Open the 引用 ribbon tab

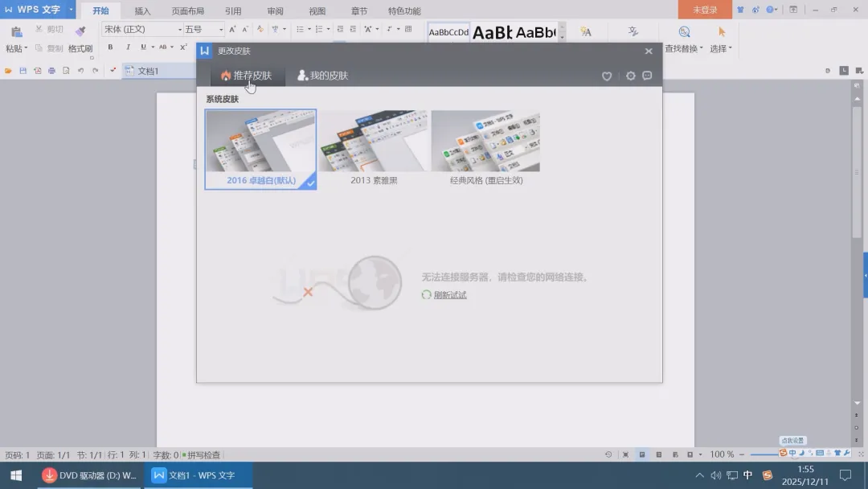coord(233,11)
